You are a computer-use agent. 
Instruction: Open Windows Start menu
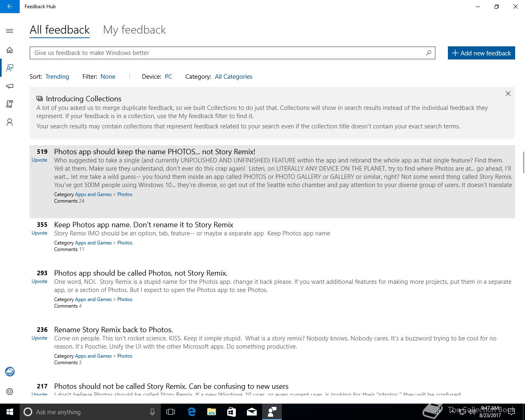point(10,412)
